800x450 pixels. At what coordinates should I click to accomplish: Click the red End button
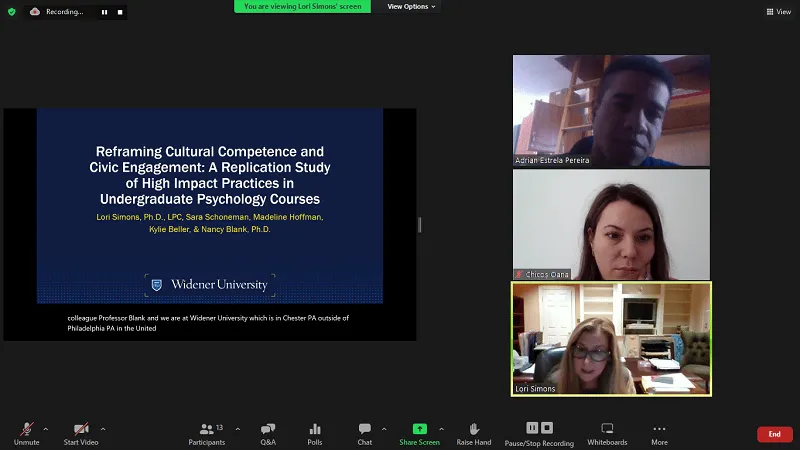[x=774, y=434]
